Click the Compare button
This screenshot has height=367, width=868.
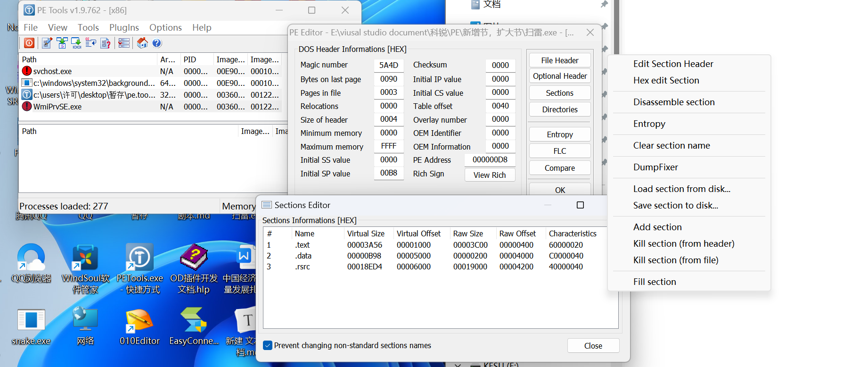[560, 168]
